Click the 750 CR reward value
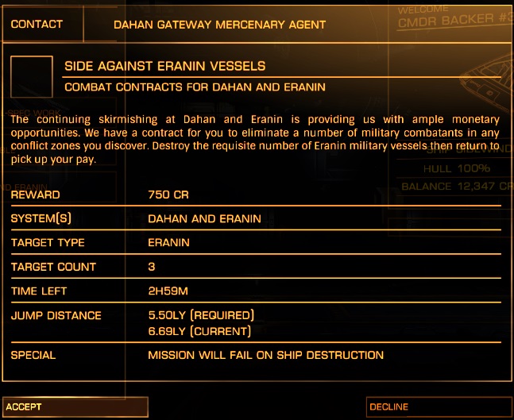 (168, 195)
